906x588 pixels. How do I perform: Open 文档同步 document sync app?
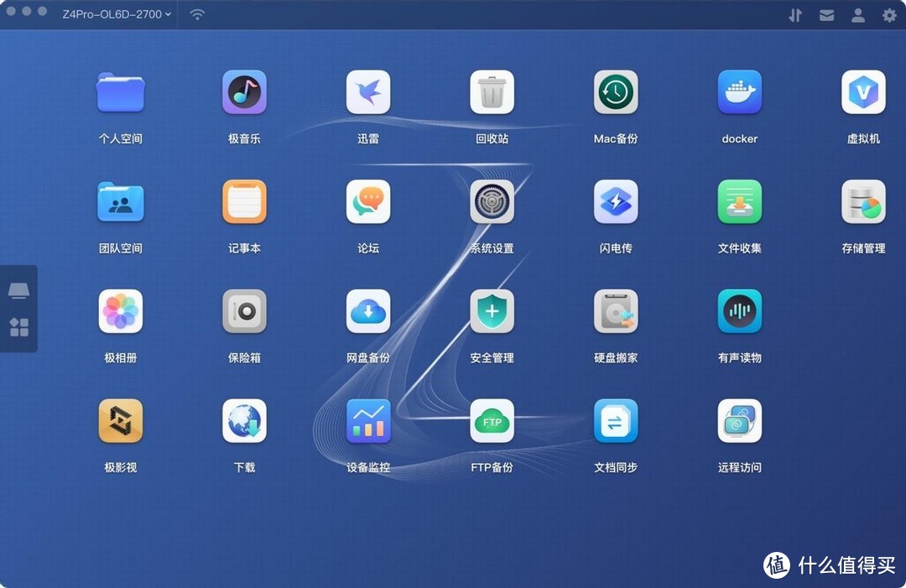(x=616, y=421)
